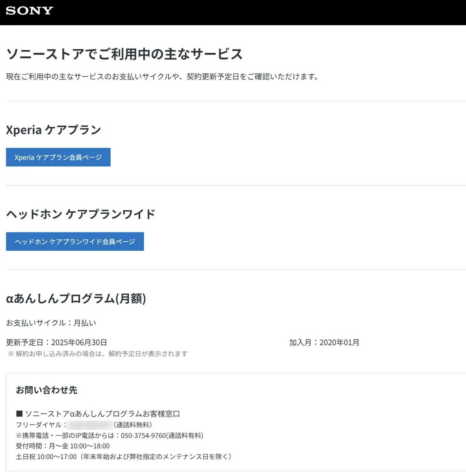Click the SONY logo in the header
466x476 pixels.
pos(30,10)
